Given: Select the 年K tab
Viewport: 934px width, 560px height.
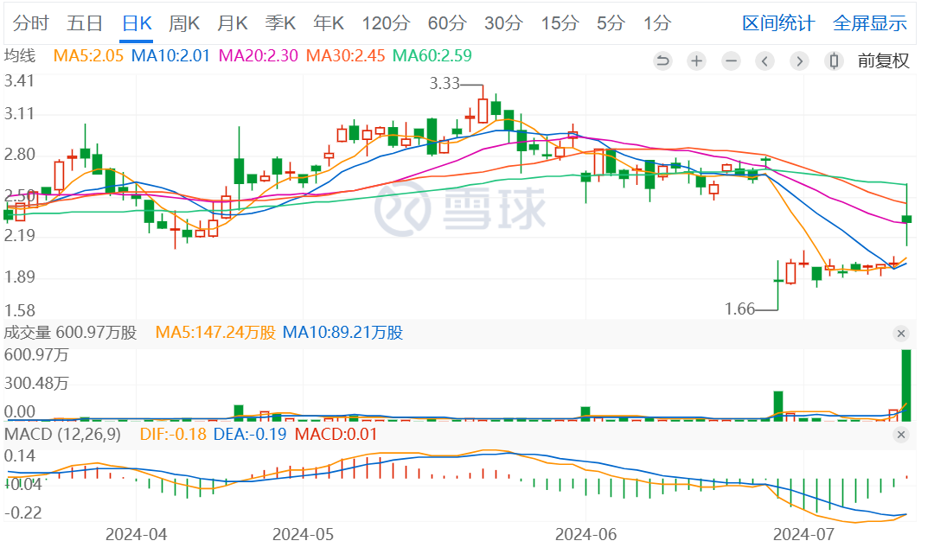Looking at the screenshot, I should [x=329, y=23].
